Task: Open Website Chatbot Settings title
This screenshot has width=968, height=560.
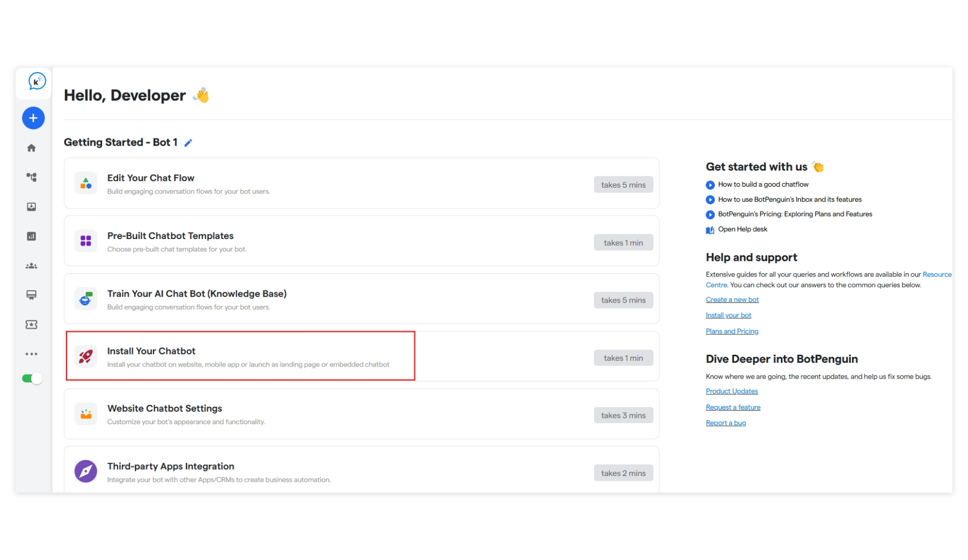Action: tap(164, 409)
